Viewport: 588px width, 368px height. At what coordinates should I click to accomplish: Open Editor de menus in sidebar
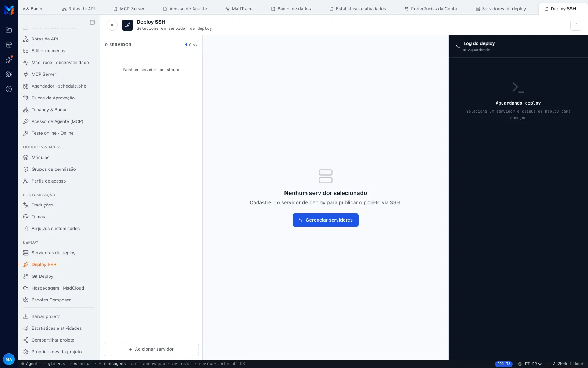pos(58,51)
